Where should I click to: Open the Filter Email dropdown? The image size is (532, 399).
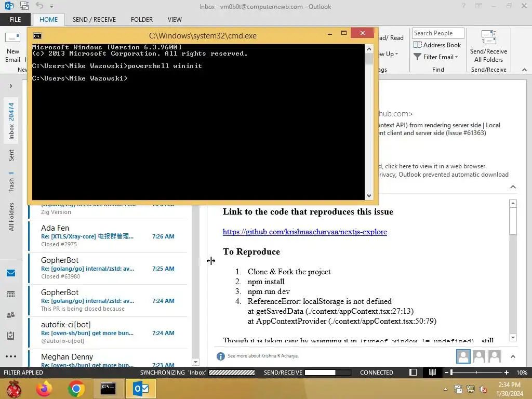(x=436, y=57)
